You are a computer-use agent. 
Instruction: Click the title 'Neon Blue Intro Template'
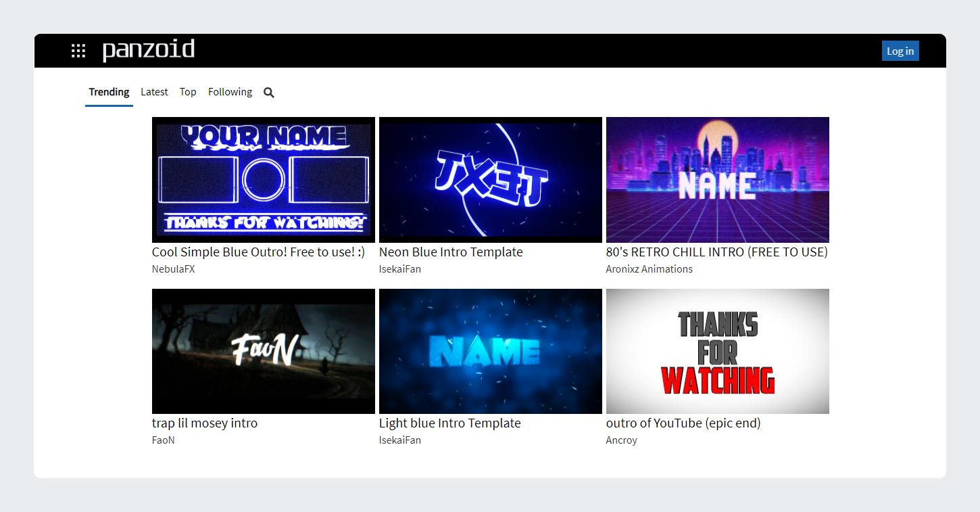pyautogui.click(x=451, y=252)
